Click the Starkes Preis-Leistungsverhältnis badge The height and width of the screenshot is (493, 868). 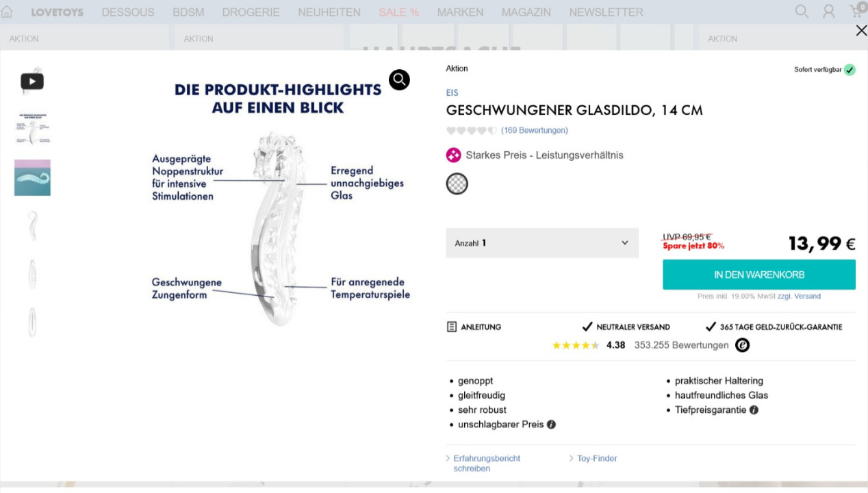[453, 155]
